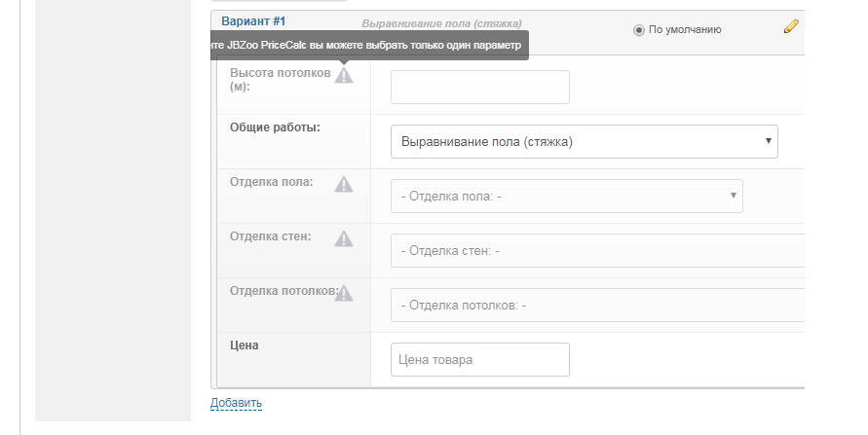Screen dimensions: 868x435
Task: Focus the Высота потолков input field
Action: [x=479, y=87]
